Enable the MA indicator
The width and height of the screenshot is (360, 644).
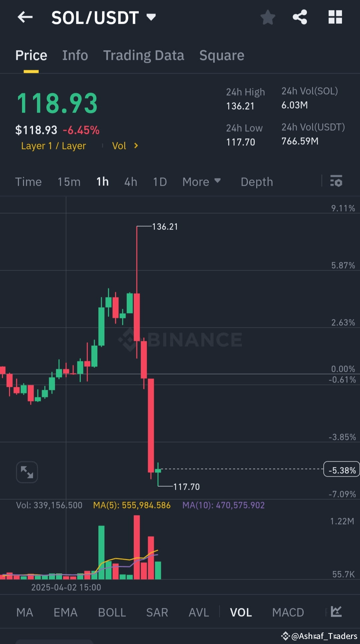pos(25,612)
